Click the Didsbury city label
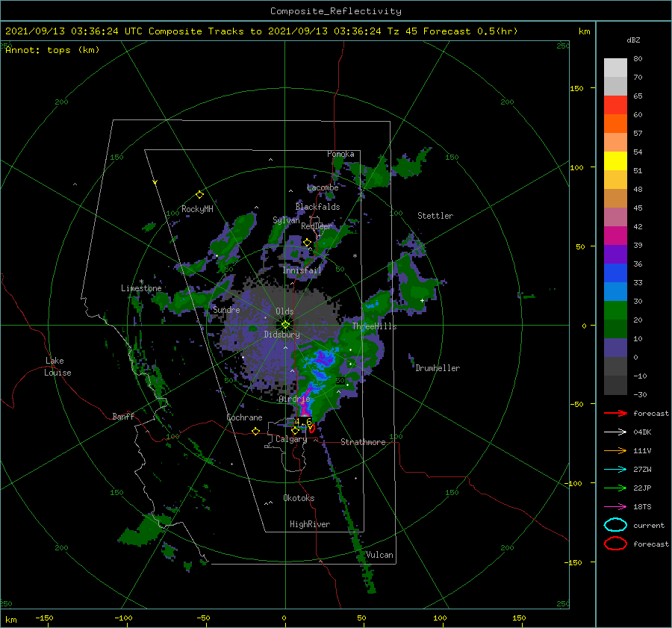This screenshot has width=672, height=628. coord(282,335)
